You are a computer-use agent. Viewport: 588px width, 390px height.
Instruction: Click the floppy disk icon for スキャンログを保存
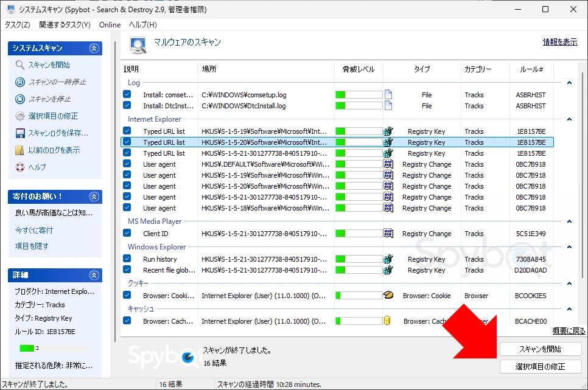point(20,133)
